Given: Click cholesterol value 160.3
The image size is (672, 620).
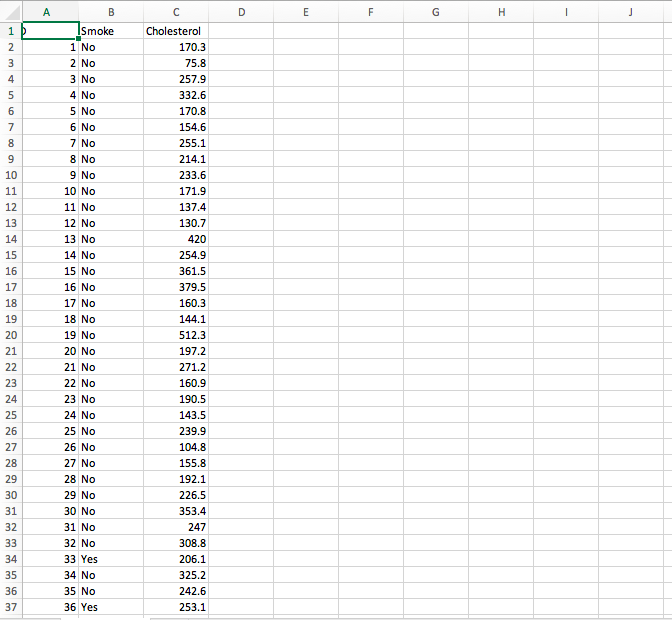Looking at the screenshot, I should (x=176, y=303).
